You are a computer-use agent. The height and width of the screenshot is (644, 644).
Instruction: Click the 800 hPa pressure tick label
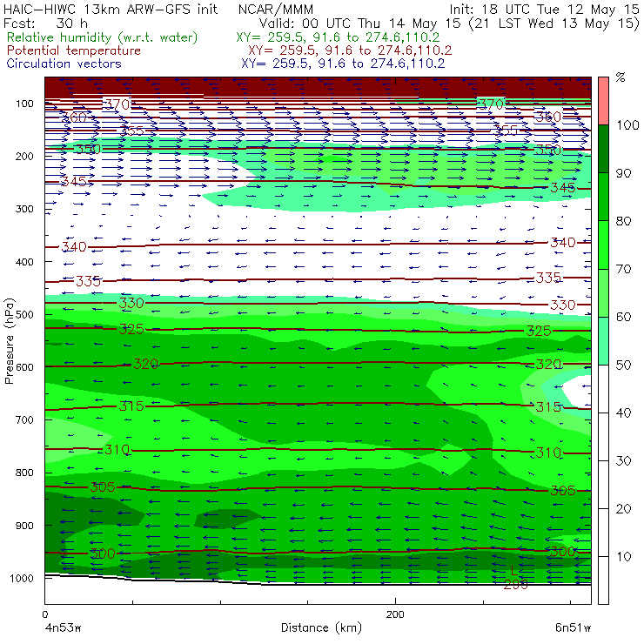tap(24, 473)
